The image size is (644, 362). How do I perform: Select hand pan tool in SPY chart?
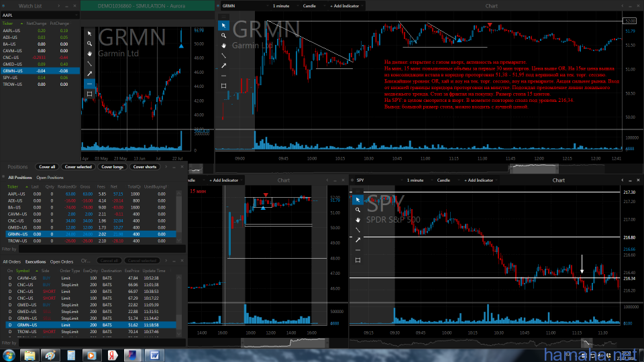click(358, 220)
